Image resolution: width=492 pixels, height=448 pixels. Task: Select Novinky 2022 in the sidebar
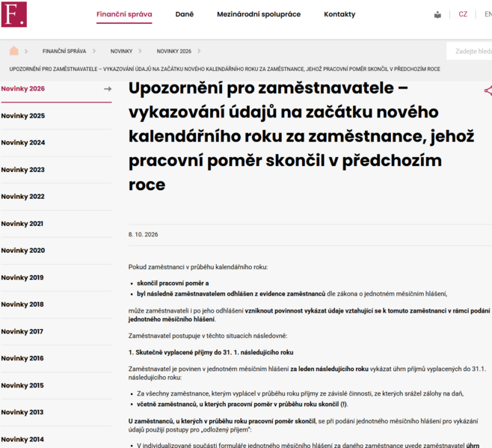pyautogui.click(x=23, y=197)
